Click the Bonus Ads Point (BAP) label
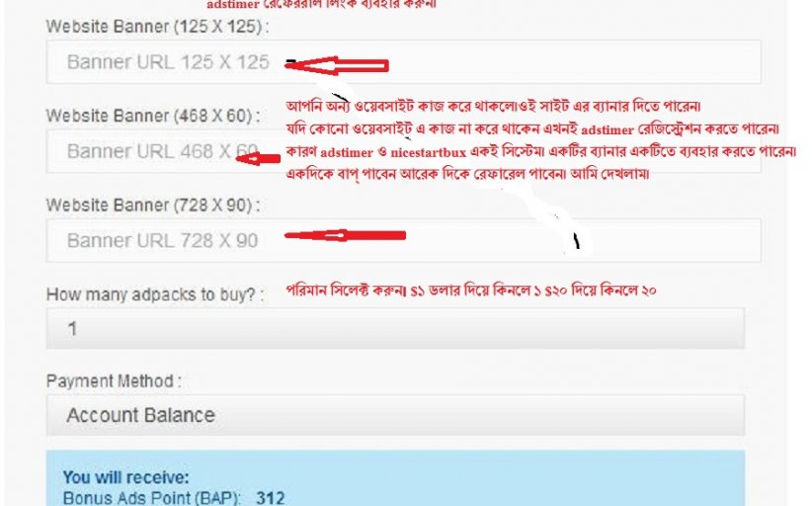812x506 pixels. (152, 498)
